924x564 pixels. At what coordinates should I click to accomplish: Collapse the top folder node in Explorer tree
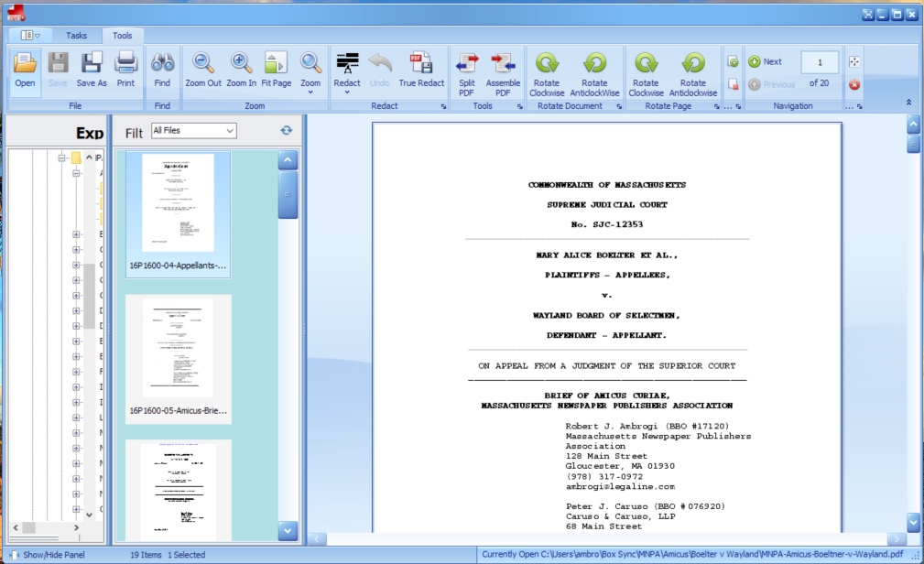click(61, 158)
